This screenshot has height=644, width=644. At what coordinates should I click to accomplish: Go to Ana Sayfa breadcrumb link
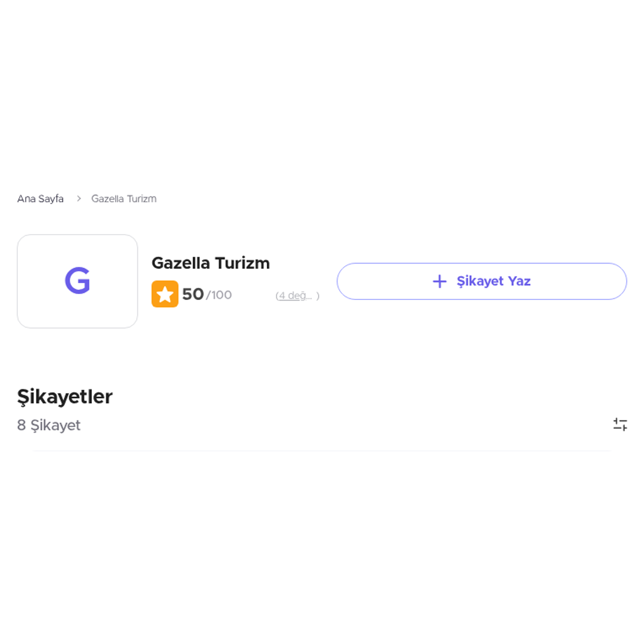pos(40,199)
